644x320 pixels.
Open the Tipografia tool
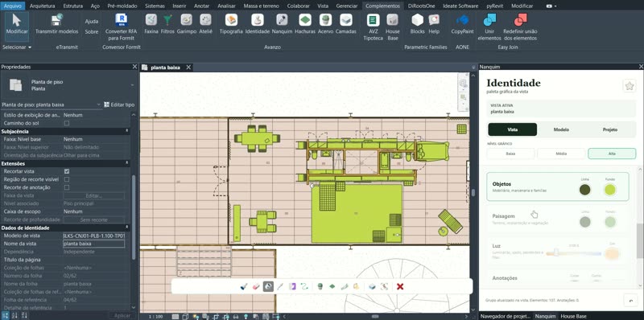click(x=231, y=24)
